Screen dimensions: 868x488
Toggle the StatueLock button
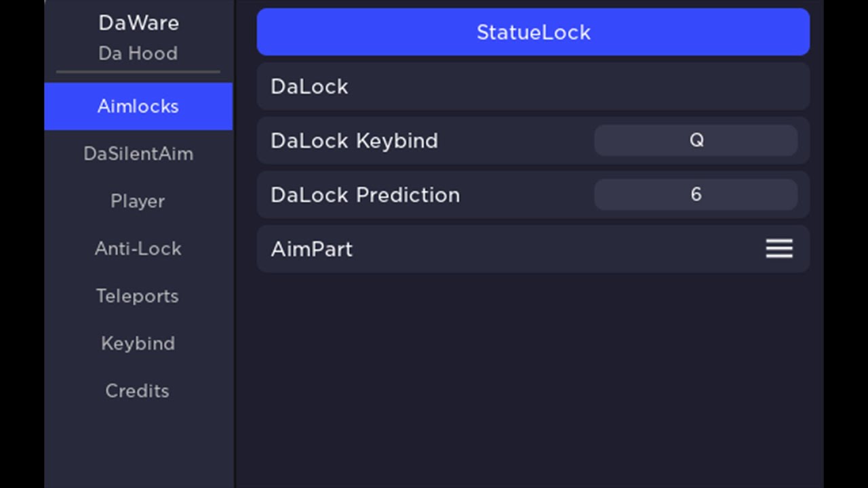(533, 32)
